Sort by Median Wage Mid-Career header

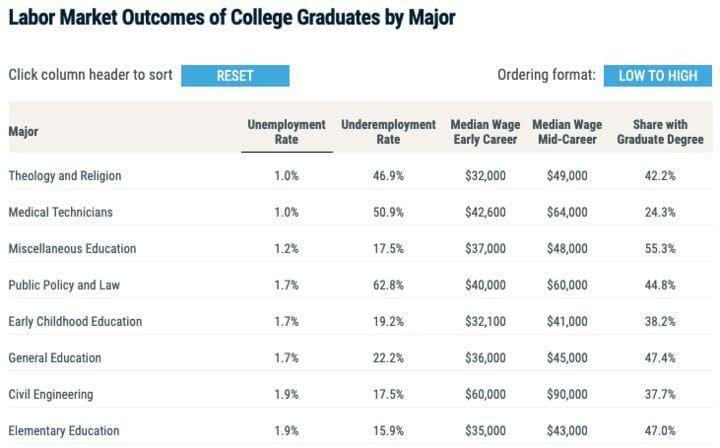tap(567, 132)
